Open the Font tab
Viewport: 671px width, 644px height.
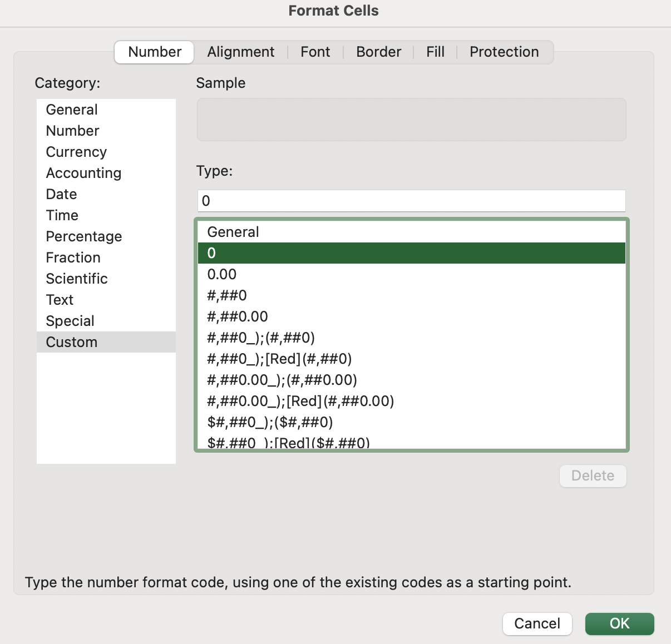pyautogui.click(x=315, y=52)
